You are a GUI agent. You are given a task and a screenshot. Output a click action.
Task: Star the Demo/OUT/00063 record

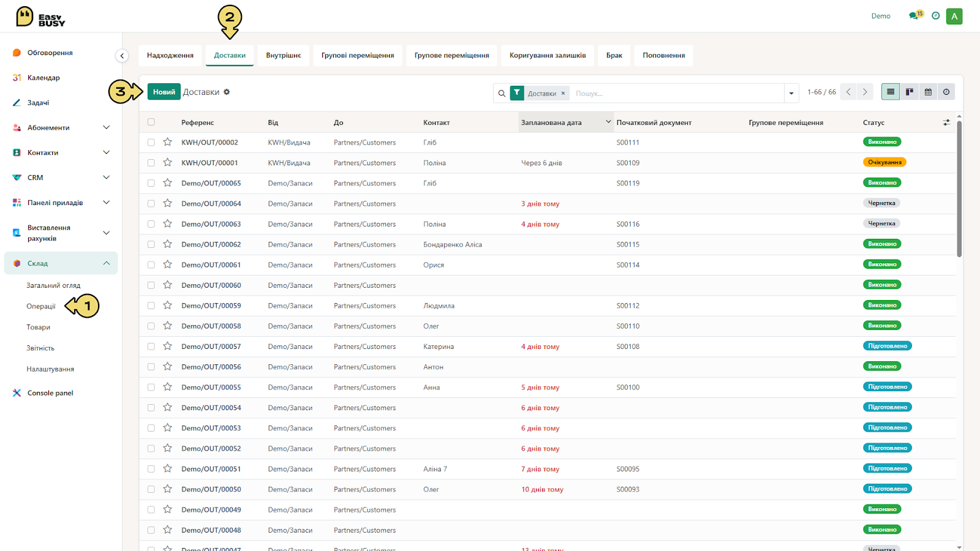(x=167, y=223)
